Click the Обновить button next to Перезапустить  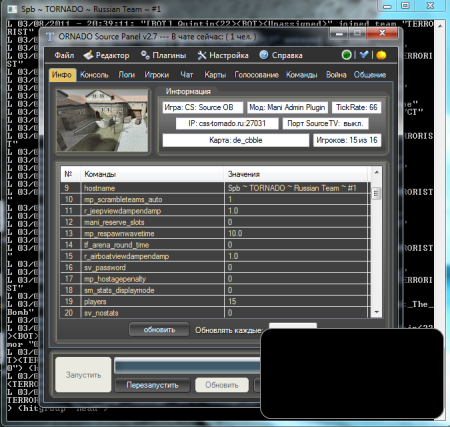[x=222, y=385]
